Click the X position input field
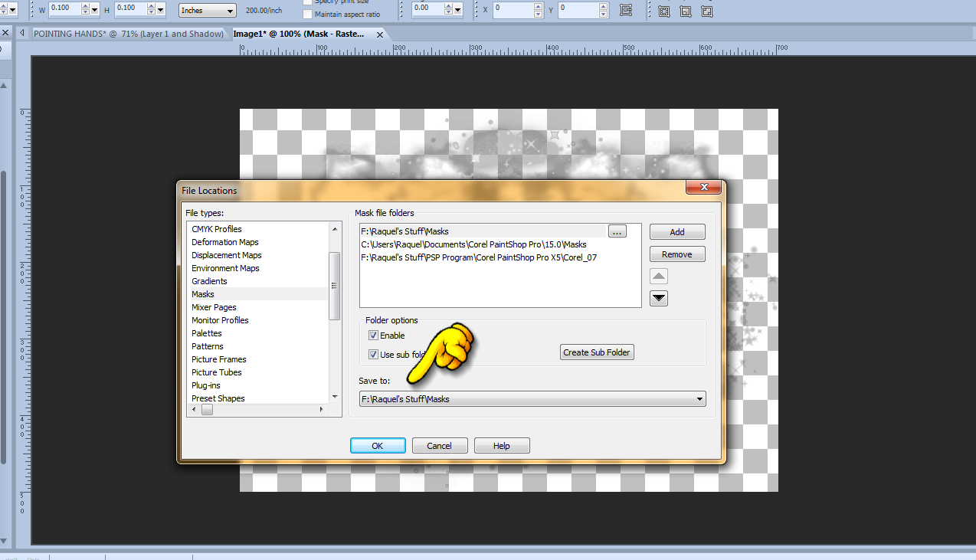The image size is (976, 560). pos(513,10)
